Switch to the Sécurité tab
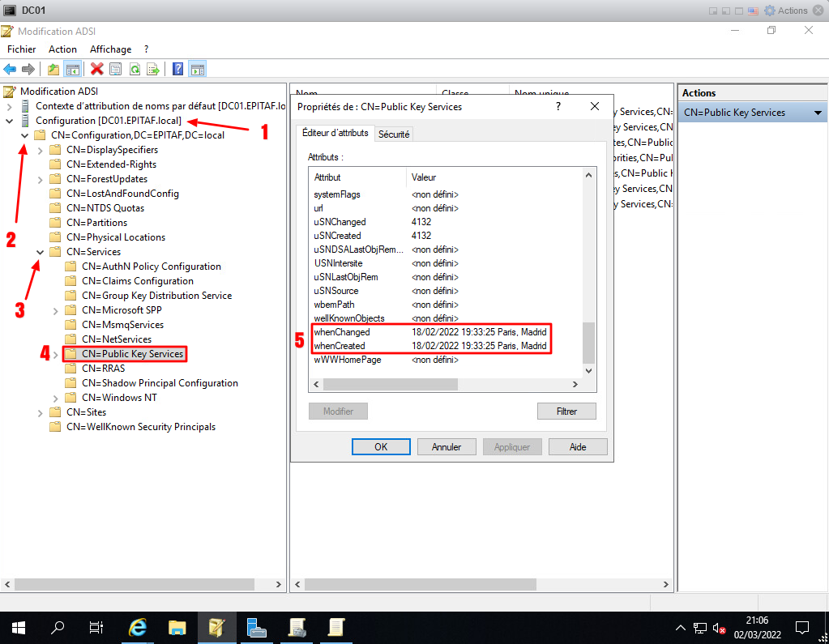 tap(394, 134)
